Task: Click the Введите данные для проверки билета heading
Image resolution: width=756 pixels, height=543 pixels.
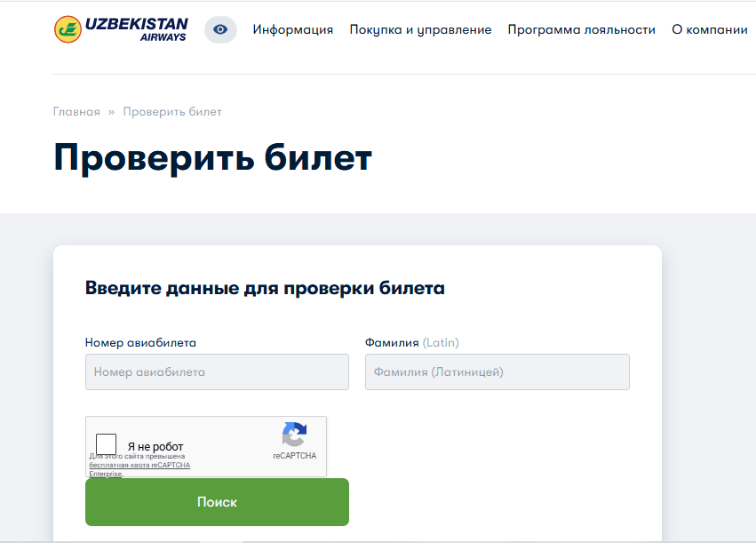Action: tap(265, 288)
